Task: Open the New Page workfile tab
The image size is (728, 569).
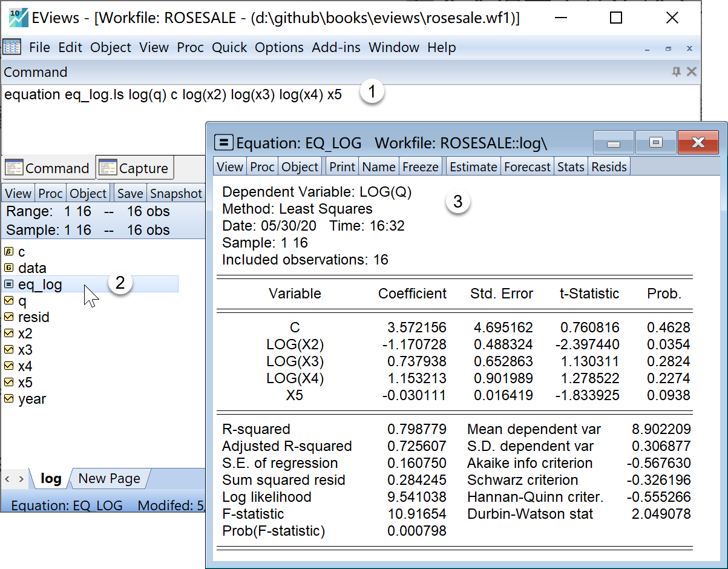Action: [x=109, y=478]
